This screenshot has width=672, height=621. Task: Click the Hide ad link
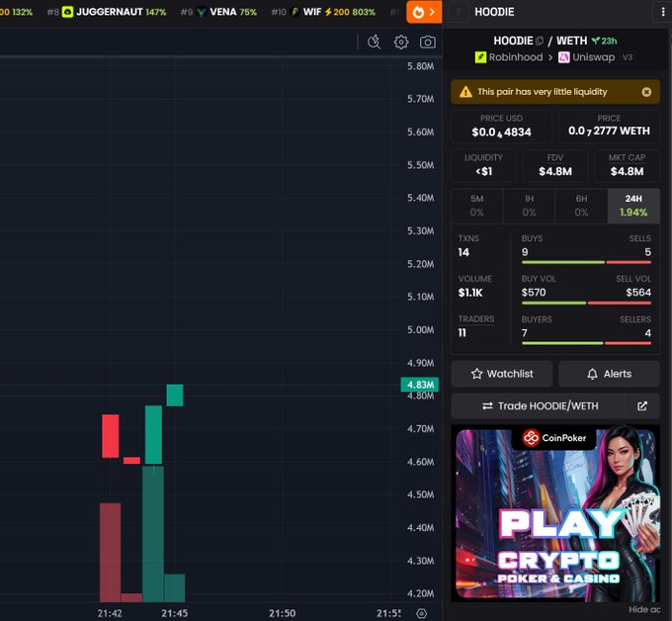coord(644,609)
